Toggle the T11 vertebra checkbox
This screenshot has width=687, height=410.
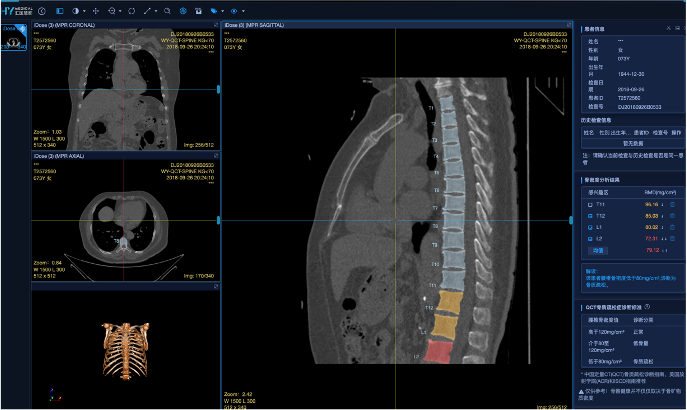tap(589, 203)
